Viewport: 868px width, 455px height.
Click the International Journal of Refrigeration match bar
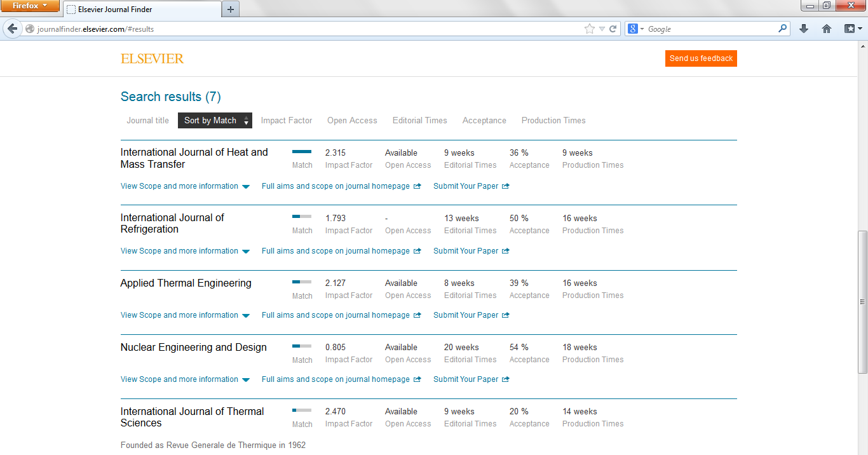click(302, 217)
